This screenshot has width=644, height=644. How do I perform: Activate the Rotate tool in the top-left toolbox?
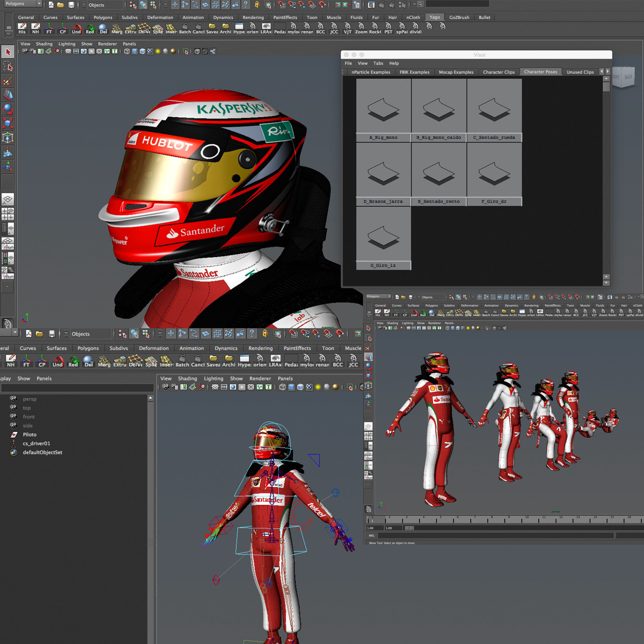[x=8, y=109]
